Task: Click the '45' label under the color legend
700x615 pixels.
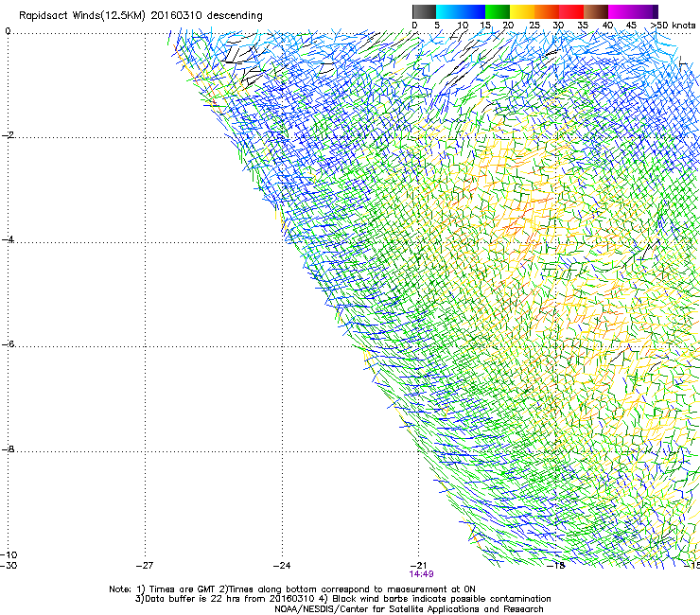Action: pyautogui.click(x=631, y=26)
